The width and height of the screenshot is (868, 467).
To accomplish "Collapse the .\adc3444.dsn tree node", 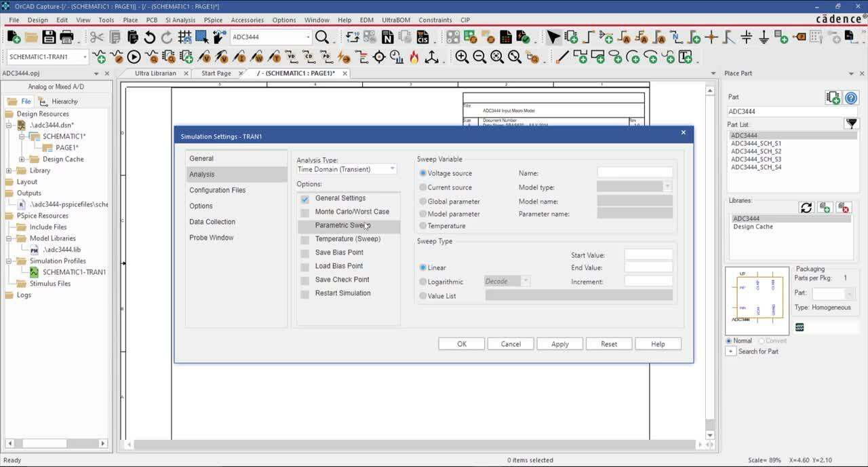I will point(9,126).
